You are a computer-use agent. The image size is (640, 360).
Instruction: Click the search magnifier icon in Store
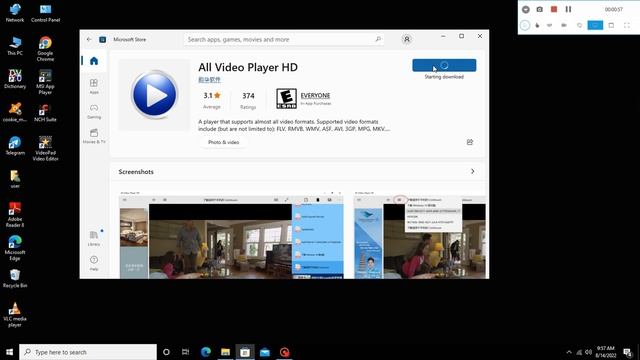point(378,39)
